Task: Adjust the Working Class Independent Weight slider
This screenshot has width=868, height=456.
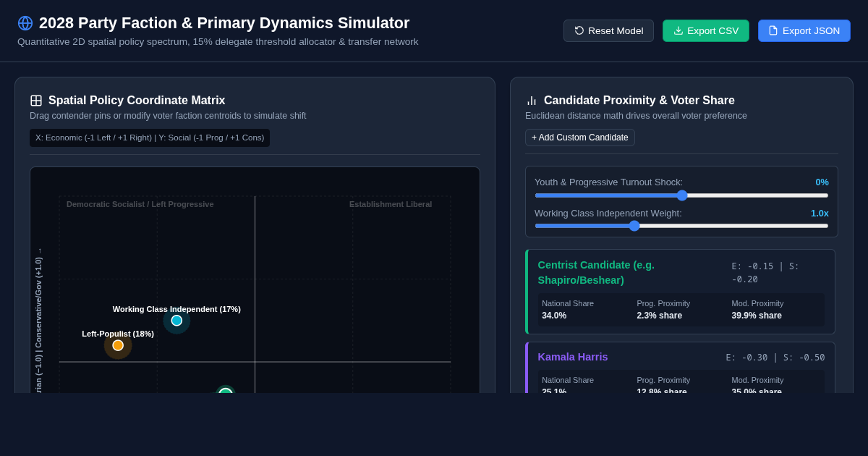Action: [x=681, y=226]
